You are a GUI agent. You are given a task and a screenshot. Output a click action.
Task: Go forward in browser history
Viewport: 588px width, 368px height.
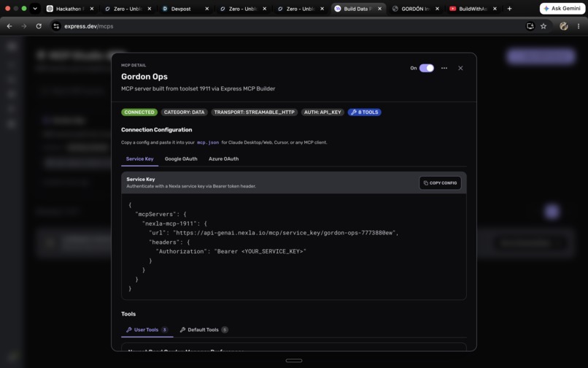(23, 26)
